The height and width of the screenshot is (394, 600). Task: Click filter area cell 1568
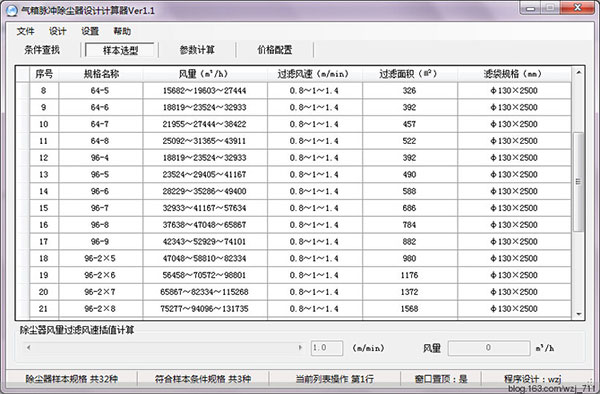[x=409, y=309]
